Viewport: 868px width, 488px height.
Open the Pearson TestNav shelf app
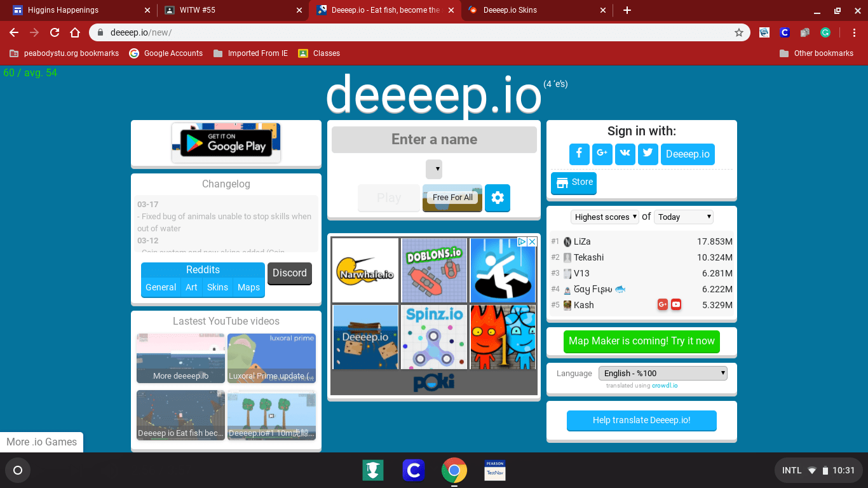coord(495,470)
